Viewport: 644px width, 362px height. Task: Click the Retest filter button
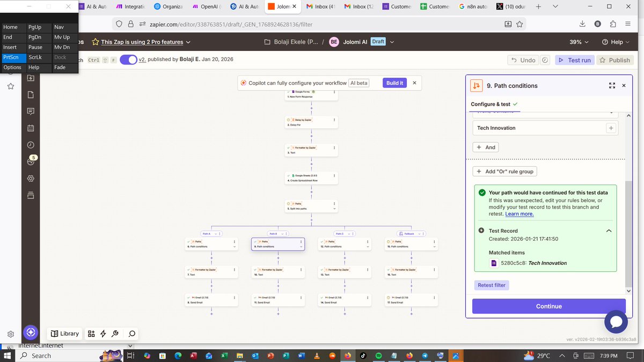tap(492, 285)
